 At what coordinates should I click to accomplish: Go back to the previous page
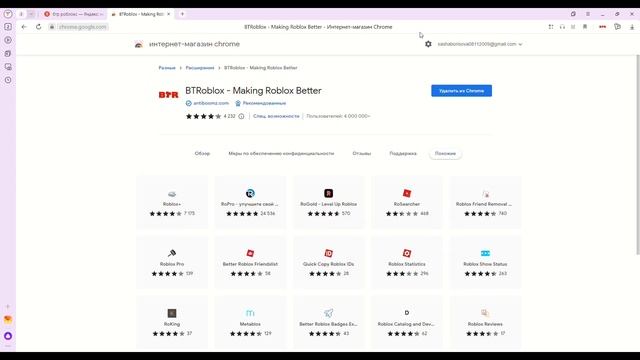[x=24, y=27]
